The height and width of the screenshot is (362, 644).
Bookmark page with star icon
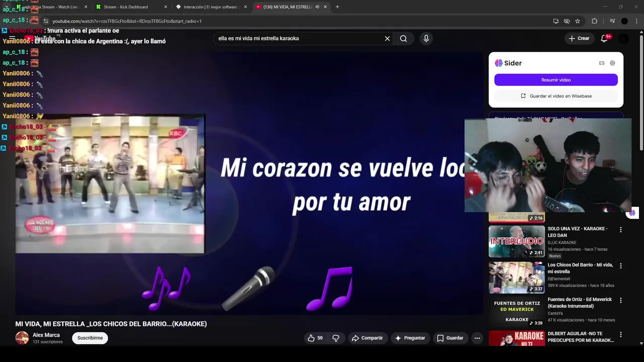(x=578, y=21)
